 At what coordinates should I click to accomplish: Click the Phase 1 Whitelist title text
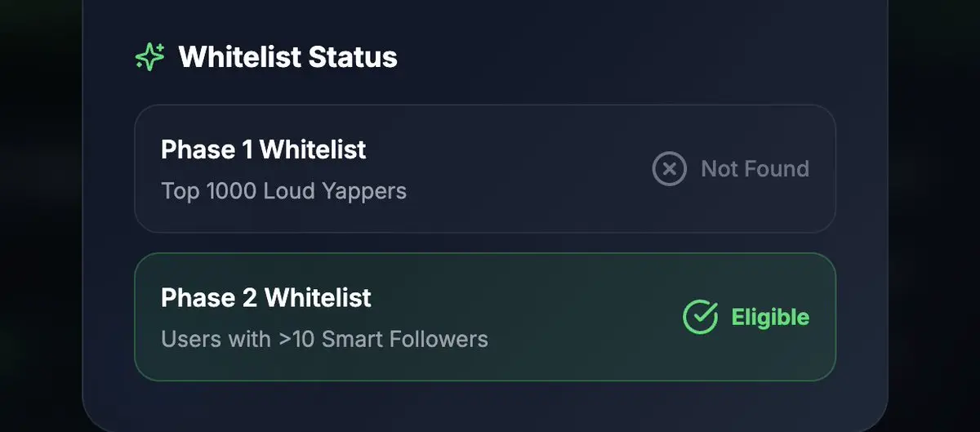(x=264, y=149)
